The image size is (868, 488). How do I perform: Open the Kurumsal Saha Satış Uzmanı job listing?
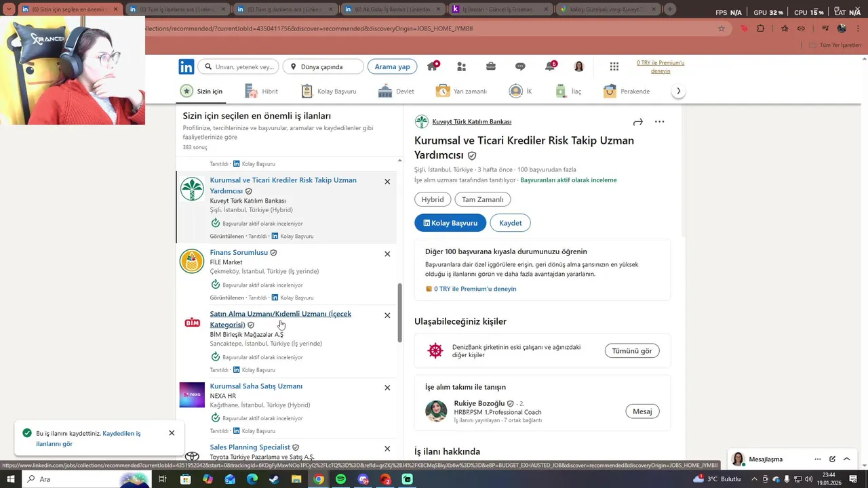(x=256, y=386)
